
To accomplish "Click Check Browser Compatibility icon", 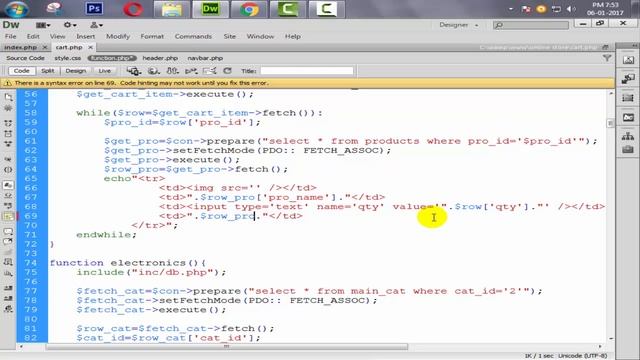I will (209, 71).
